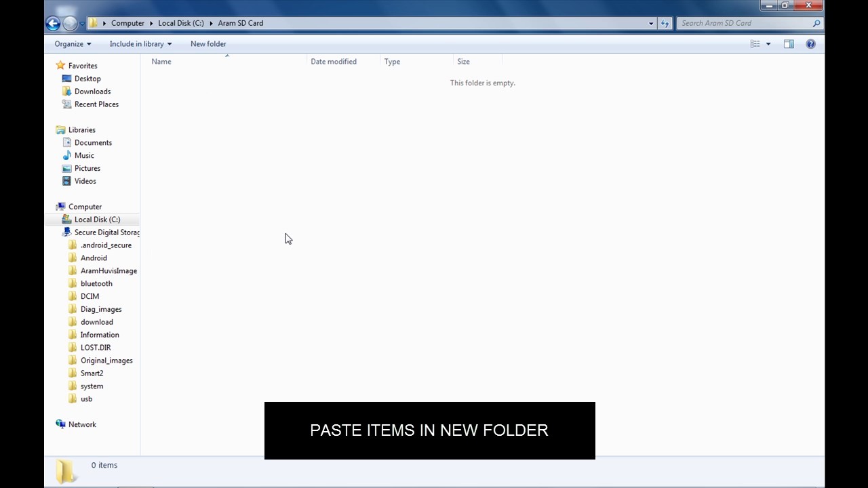This screenshot has width=868, height=488.
Task: Select the Local Disk (C:) breadcrumb
Action: pyautogui.click(x=181, y=23)
